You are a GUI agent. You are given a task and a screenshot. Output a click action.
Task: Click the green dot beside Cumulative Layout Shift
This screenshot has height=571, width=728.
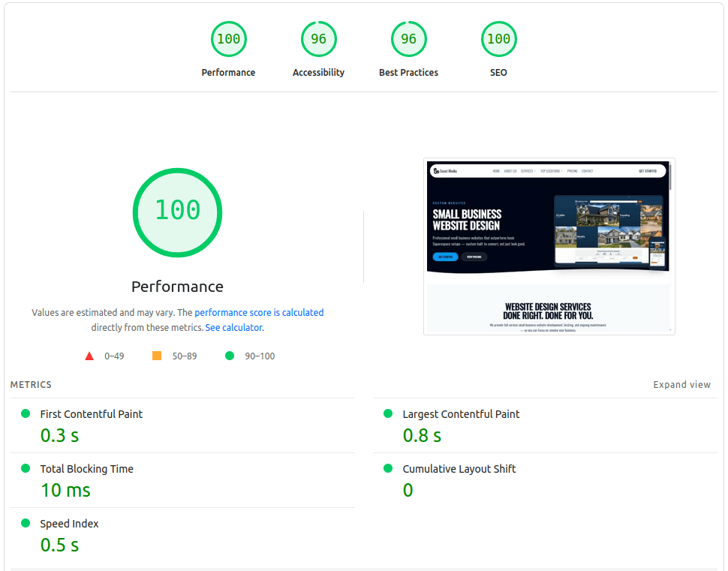click(388, 468)
